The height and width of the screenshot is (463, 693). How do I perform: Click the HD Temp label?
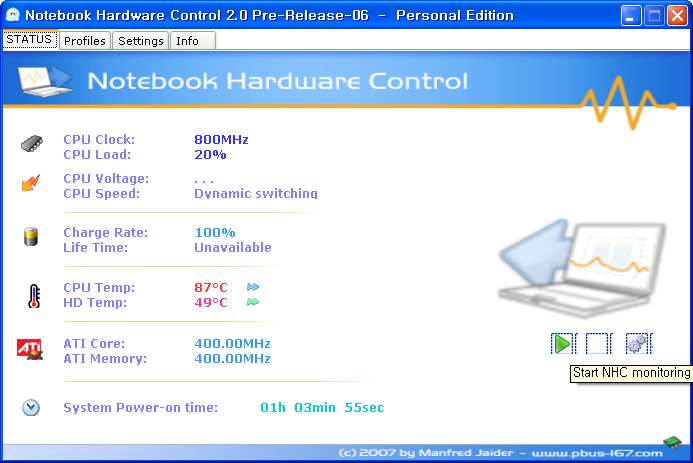[95, 303]
